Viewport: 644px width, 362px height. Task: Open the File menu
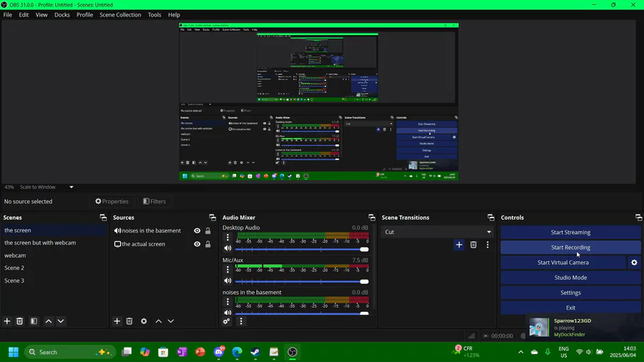(x=7, y=15)
